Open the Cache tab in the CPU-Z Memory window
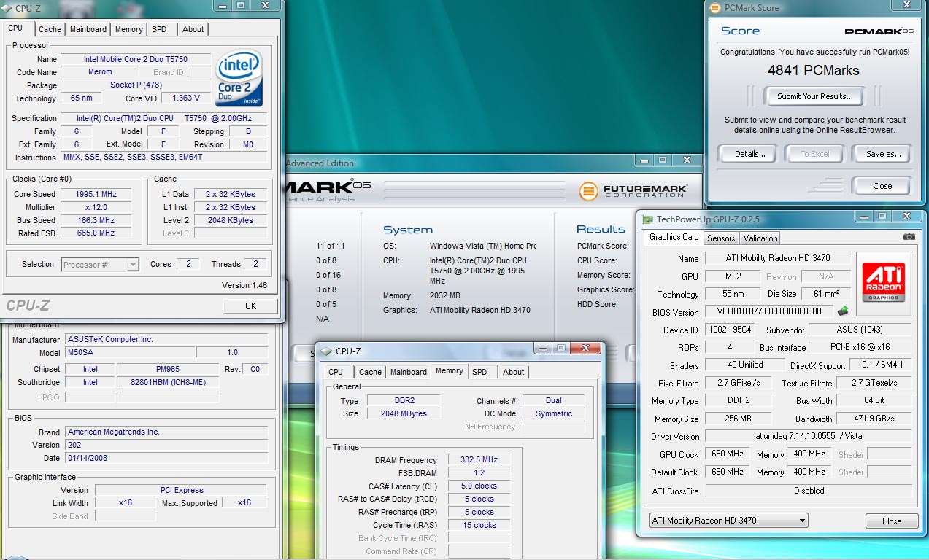Image resolution: width=929 pixels, height=560 pixels. coord(370,372)
